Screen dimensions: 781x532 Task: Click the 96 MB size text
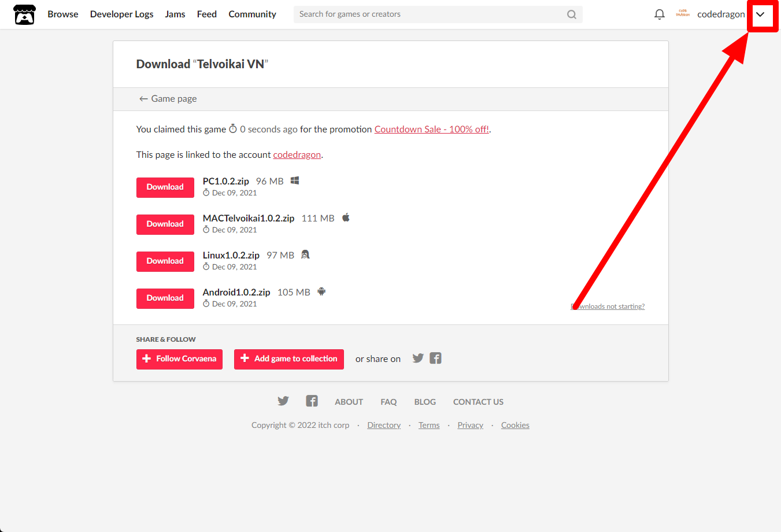coord(270,182)
